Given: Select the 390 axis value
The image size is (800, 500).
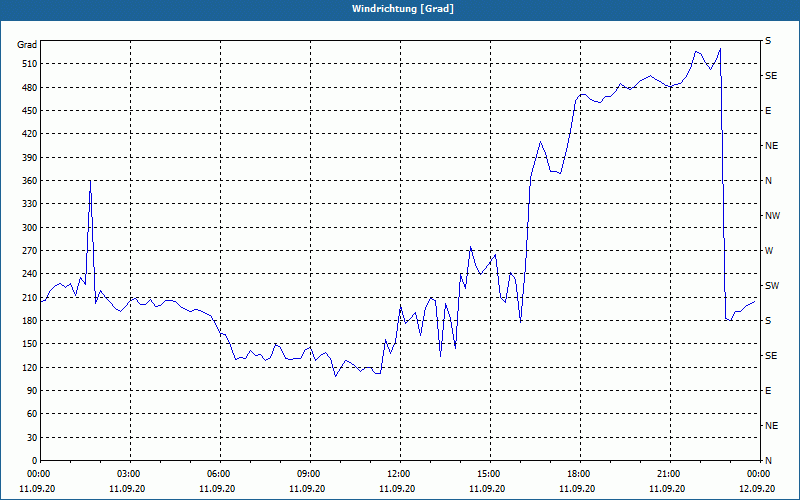Looking at the screenshot, I should pyautogui.click(x=29, y=157).
